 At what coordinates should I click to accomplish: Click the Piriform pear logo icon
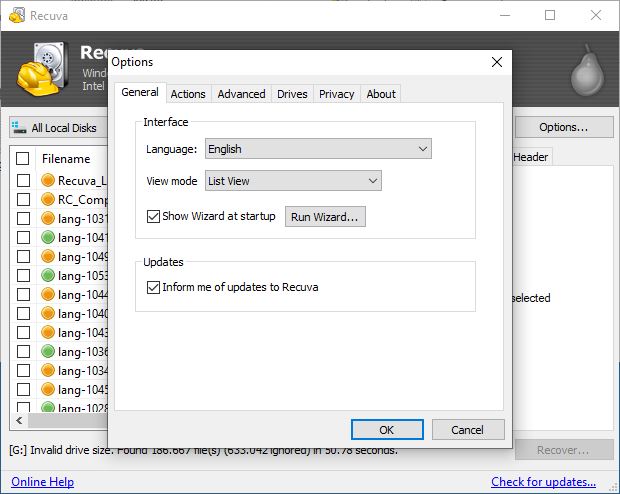(587, 70)
